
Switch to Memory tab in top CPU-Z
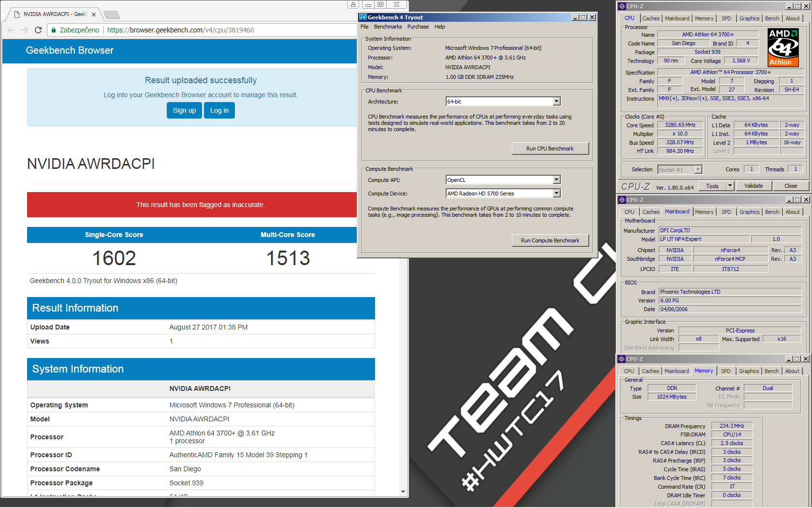[704, 18]
